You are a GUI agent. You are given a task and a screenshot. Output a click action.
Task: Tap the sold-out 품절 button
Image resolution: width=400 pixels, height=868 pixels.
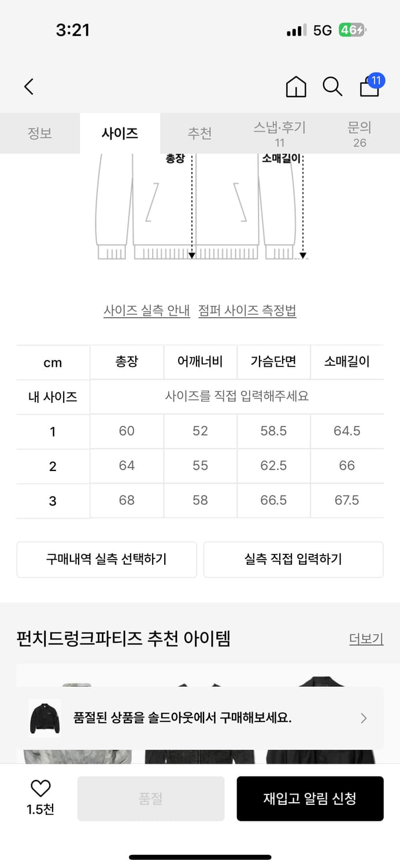tap(150, 799)
